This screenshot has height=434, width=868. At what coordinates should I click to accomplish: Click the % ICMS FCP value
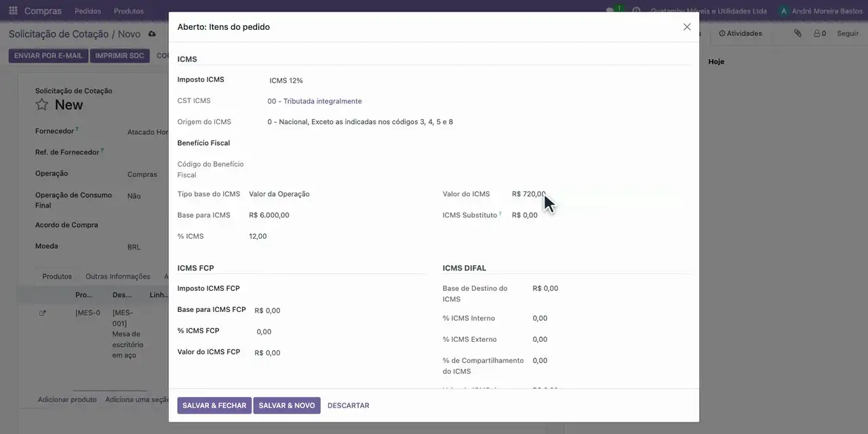pyautogui.click(x=264, y=332)
